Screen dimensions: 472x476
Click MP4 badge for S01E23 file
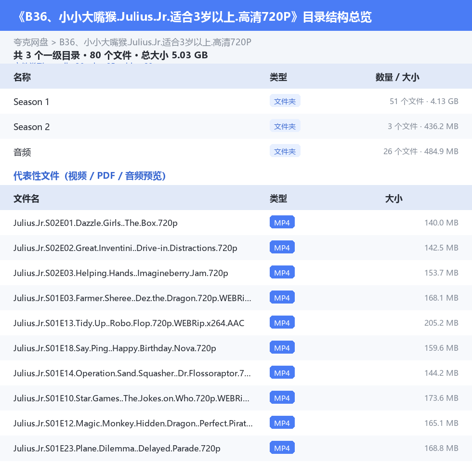[282, 448]
